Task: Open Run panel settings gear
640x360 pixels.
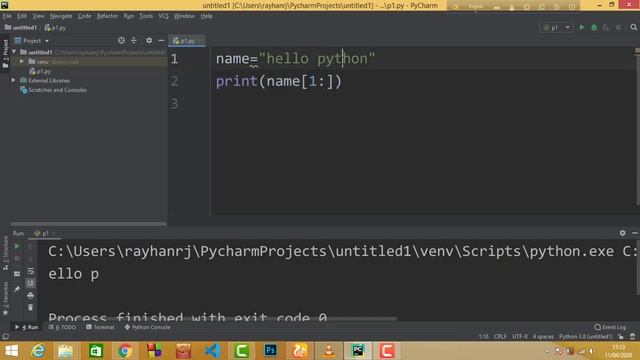Action: pos(622,233)
